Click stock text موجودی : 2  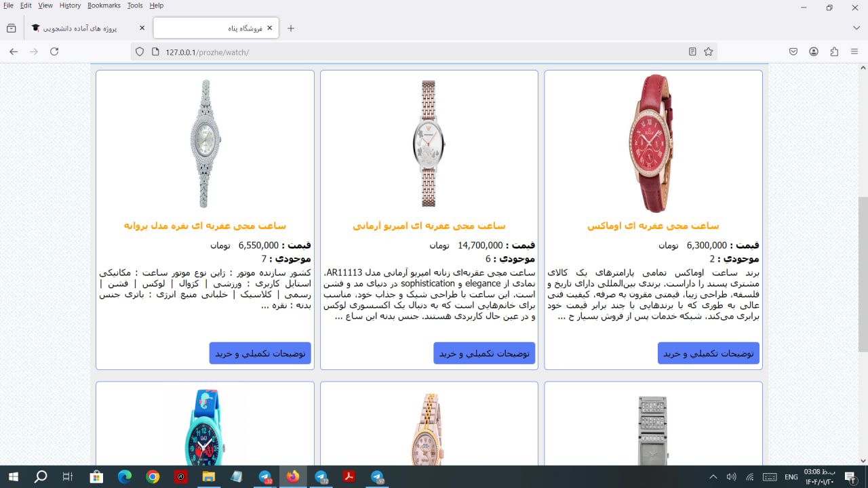tap(734, 259)
